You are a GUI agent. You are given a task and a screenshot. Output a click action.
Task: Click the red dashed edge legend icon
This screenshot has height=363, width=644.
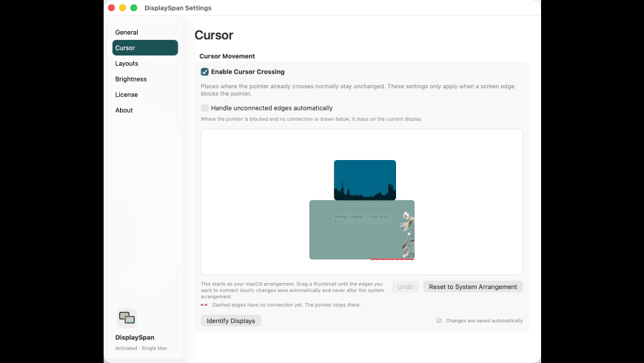click(x=204, y=305)
